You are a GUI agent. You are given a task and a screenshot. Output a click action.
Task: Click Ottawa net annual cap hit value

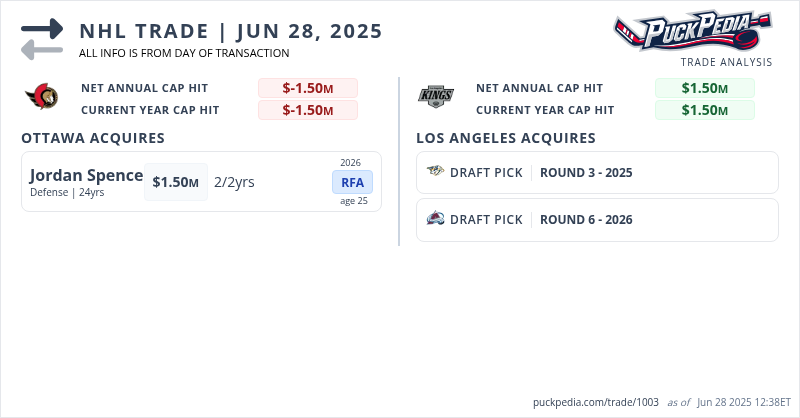tap(308, 88)
